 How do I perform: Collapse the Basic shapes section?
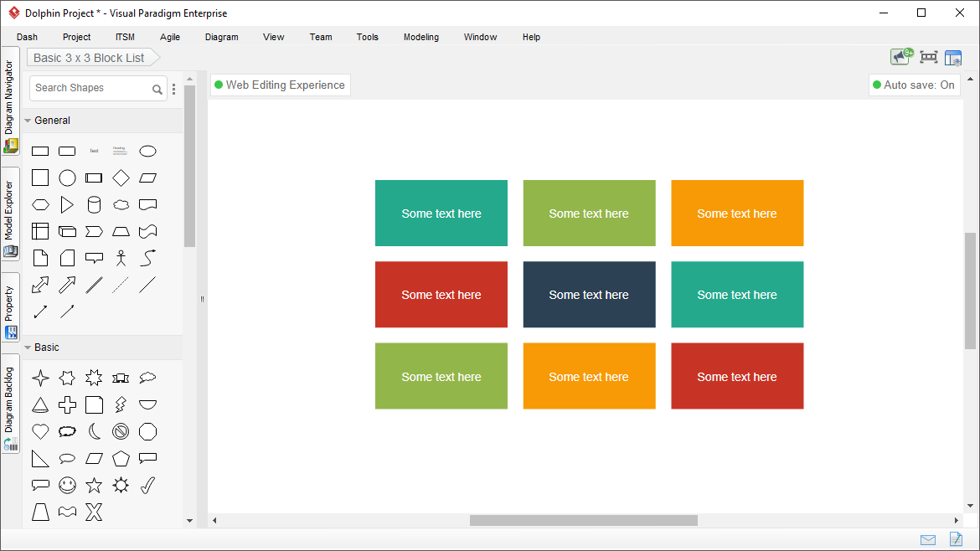pyautogui.click(x=27, y=347)
